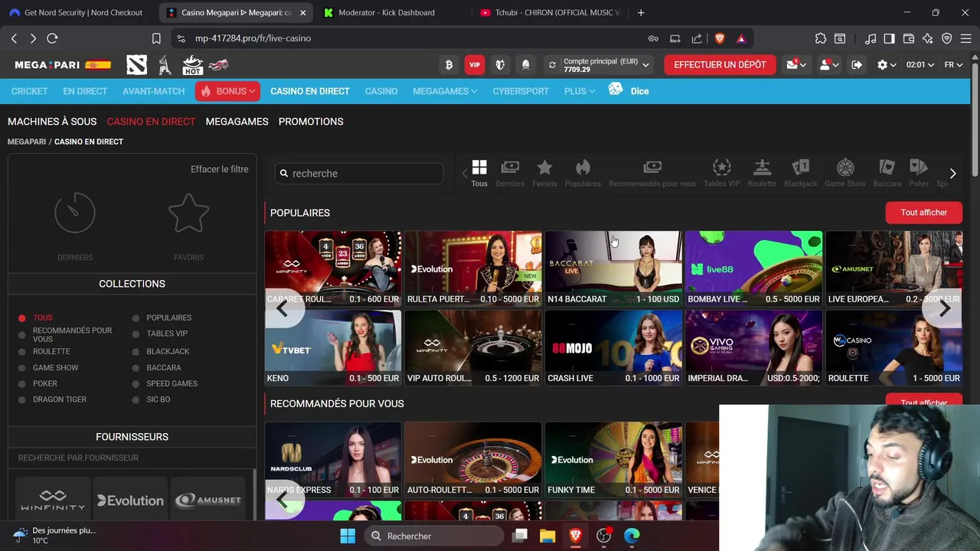Image resolution: width=980 pixels, height=551 pixels.
Task: Click Effacer le filtre link
Action: (220, 169)
